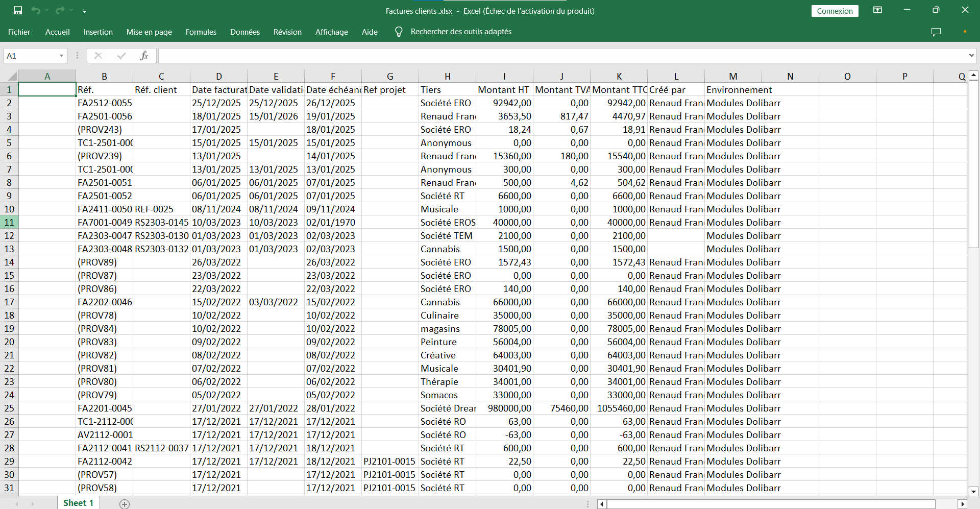This screenshot has width=980, height=509.
Task: Add a new sheet with plus icon
Action: pos(125,504)
